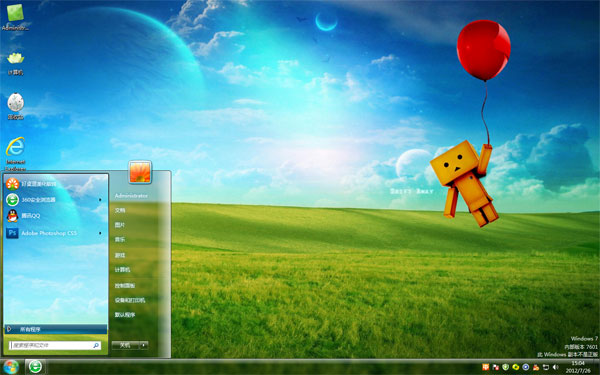600x375 pixels.
Task: Click the Windows Start orb
Action: point(10,367)
